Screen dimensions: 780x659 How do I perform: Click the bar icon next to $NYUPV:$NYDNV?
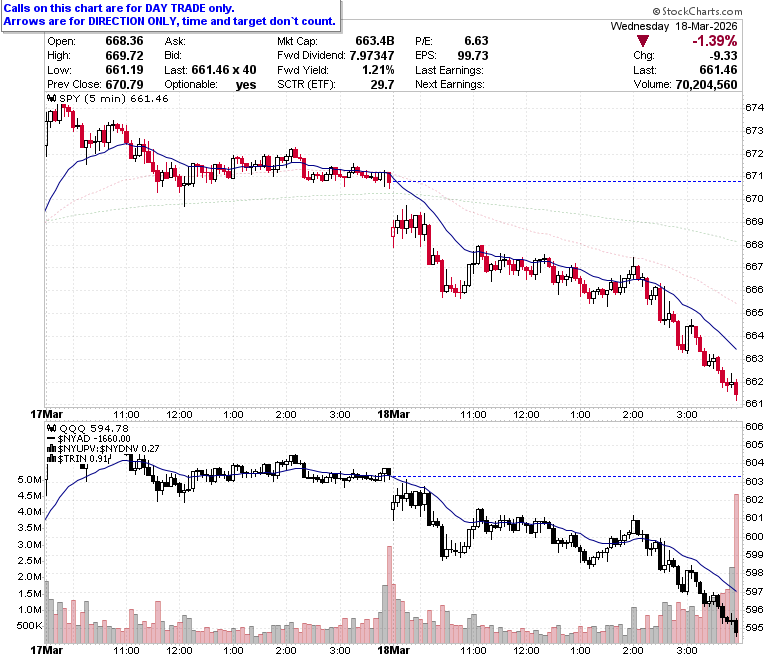pos(52,449)
